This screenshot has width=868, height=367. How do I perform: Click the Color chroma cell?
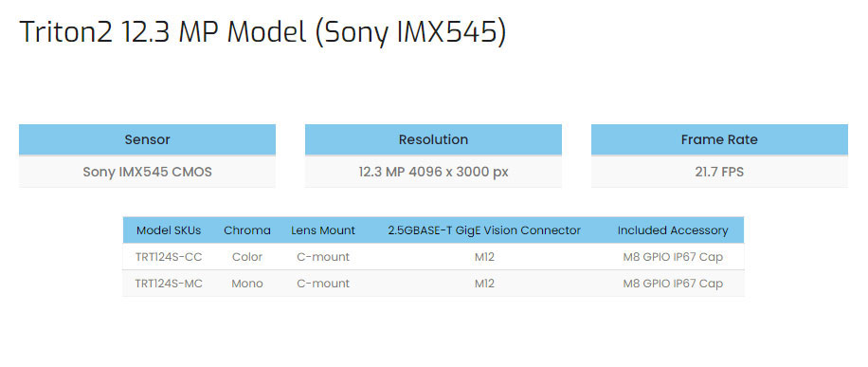point(247,257)
